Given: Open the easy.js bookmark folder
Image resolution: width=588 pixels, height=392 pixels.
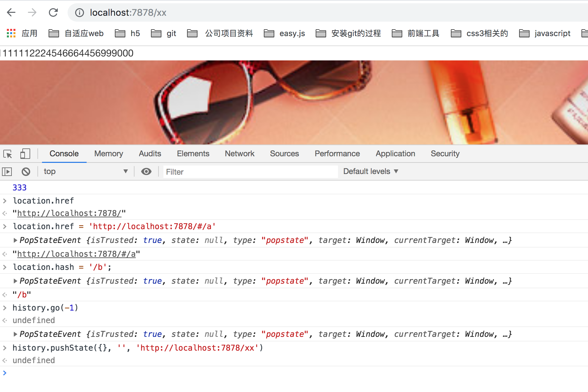Looking at the screenshot, I should 284,33.
